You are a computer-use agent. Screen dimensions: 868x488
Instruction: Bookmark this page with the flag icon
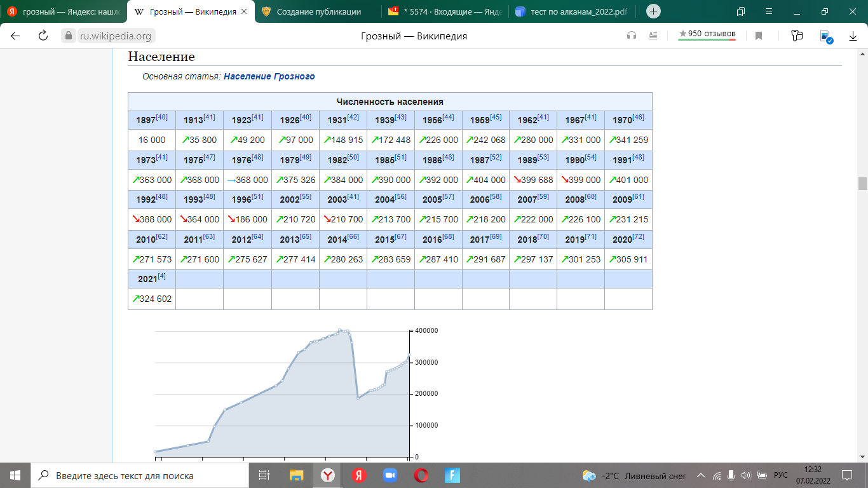click(x=759, y=36)
